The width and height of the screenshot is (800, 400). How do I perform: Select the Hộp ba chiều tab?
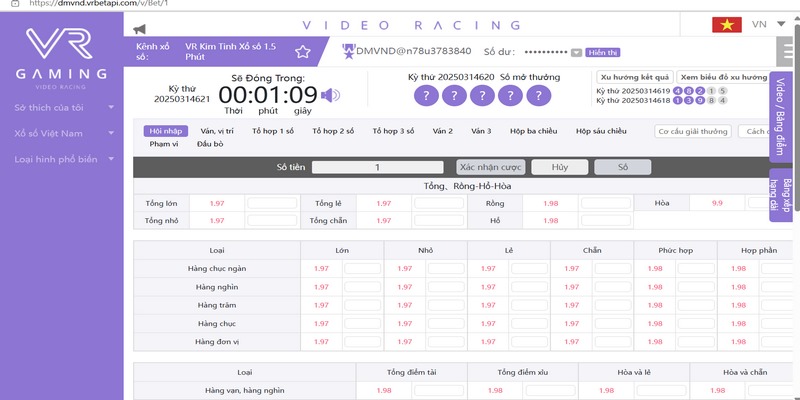coord(536,131)
